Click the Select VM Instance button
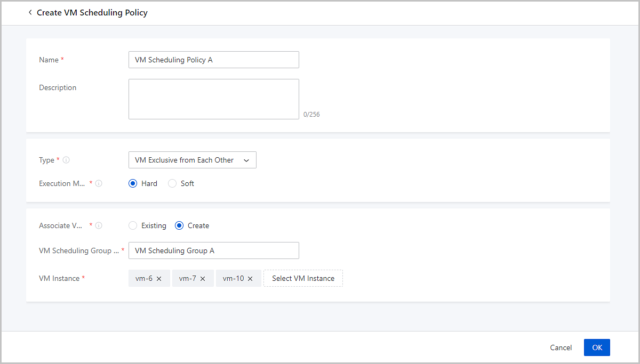The width and height of the screenshot is (640, 364). (x=303, y=278)
